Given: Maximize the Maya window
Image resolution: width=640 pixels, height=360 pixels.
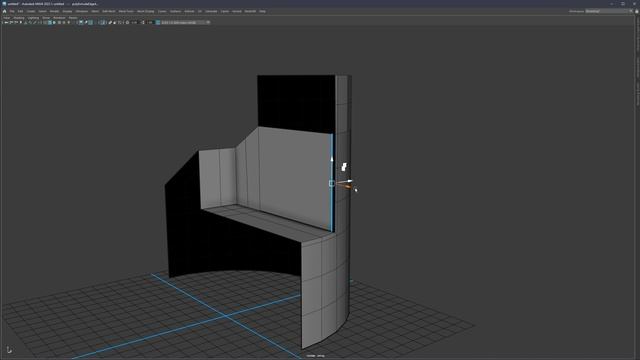Looking at the screenshot, I should point(623,4).
